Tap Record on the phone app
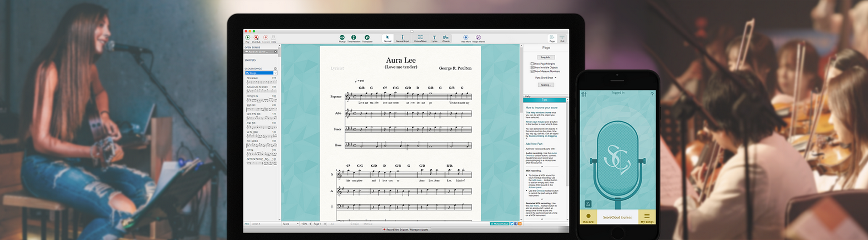This screenshot has height=240, width=868. (588, 217)
